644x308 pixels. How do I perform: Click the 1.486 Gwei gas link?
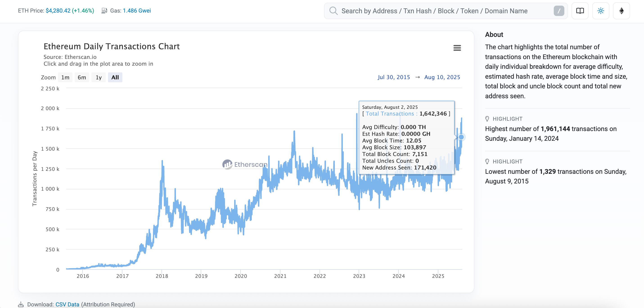pyautogui.click(x=137, y=11)
